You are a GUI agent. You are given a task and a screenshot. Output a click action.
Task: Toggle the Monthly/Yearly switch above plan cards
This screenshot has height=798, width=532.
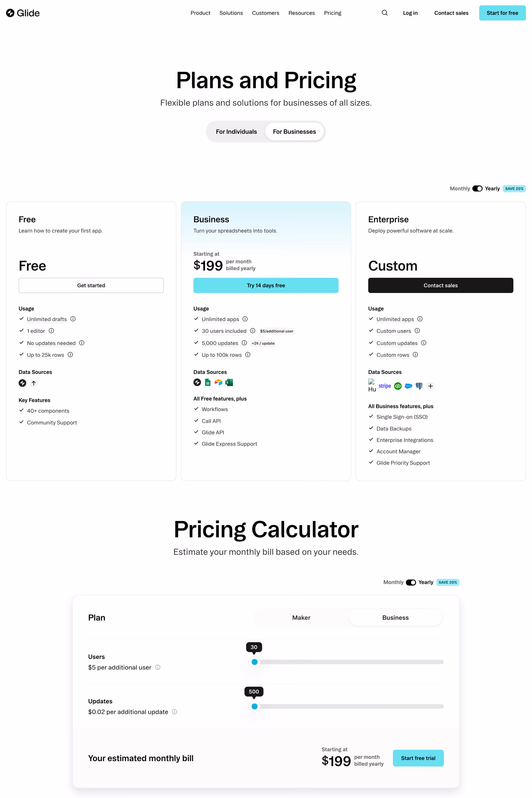(477, 188)
